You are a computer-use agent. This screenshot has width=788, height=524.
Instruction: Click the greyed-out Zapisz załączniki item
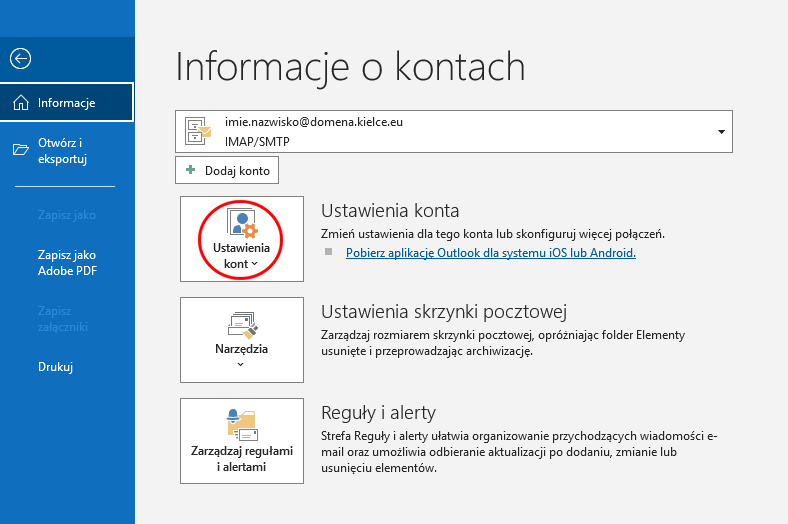pos(63,319)
